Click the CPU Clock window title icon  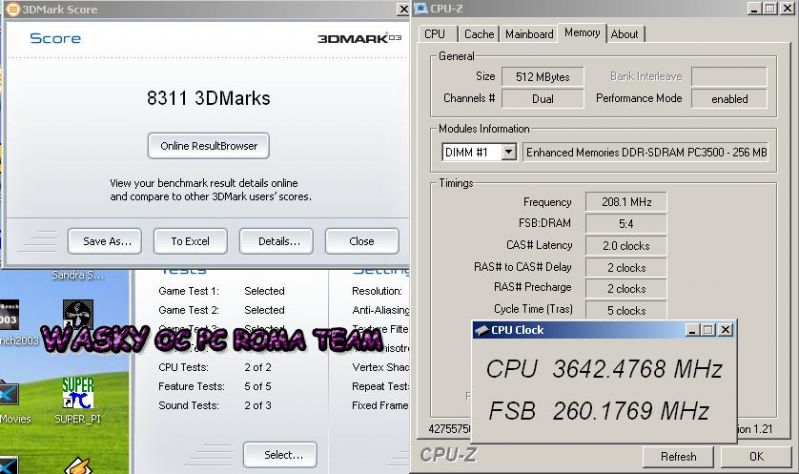482,330
